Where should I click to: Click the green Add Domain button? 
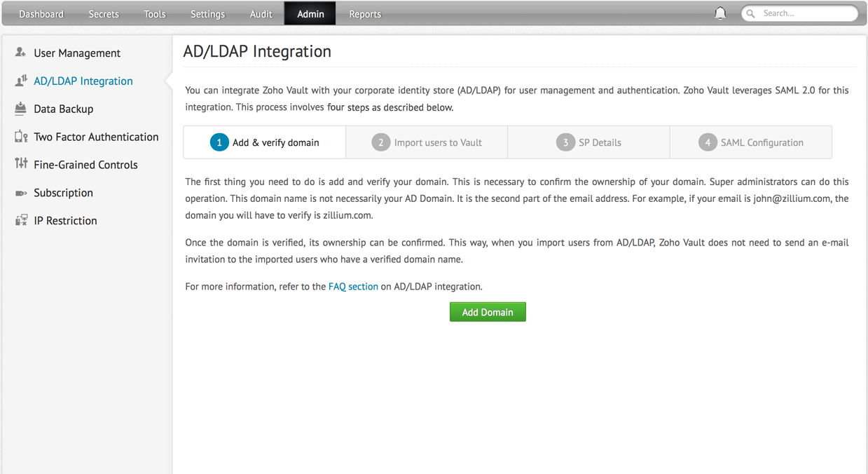[x=488, y=312]
